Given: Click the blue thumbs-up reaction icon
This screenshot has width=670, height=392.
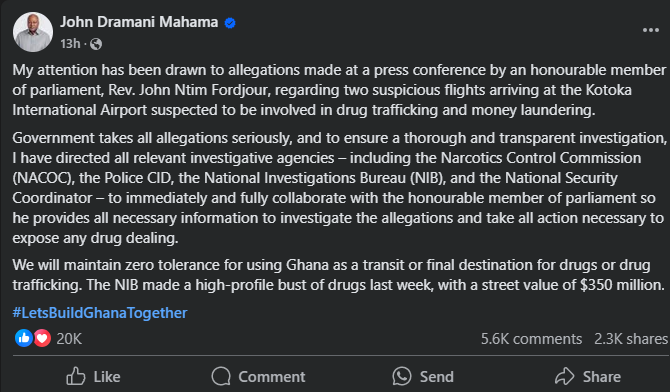Looking at the screenshot, I should (x=24, y=338).
